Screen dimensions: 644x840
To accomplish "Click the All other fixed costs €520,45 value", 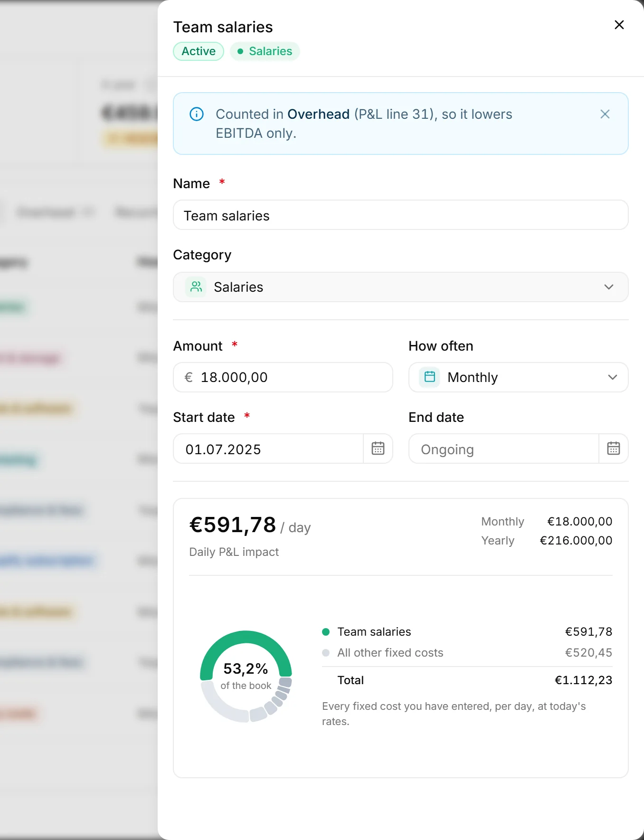I will (588, 653).
